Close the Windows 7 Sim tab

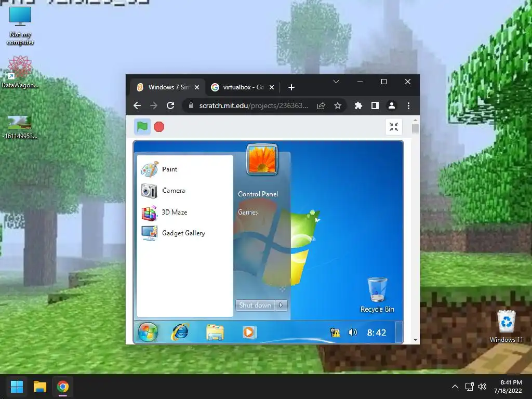(x=197, y=87)
